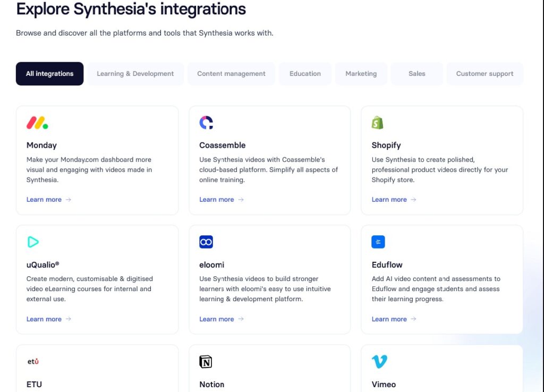
Task: Click the ETU logo icon
Action: pos(33,362)
